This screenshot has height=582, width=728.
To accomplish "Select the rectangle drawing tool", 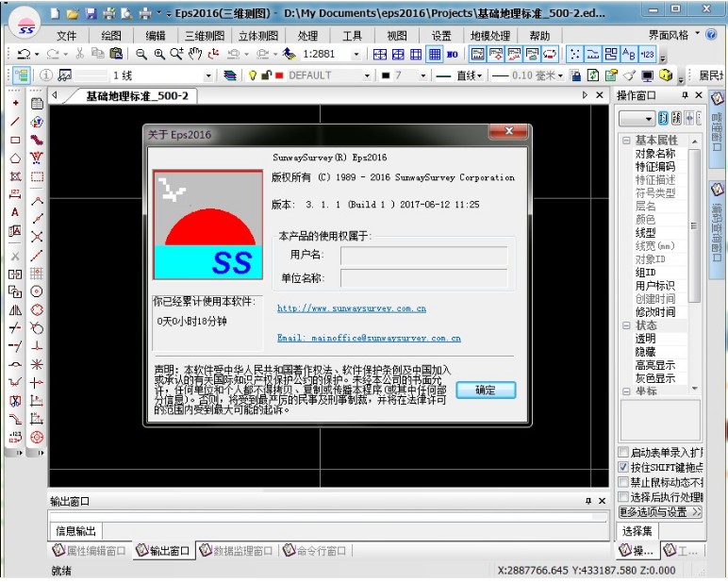I will [15, 140].
